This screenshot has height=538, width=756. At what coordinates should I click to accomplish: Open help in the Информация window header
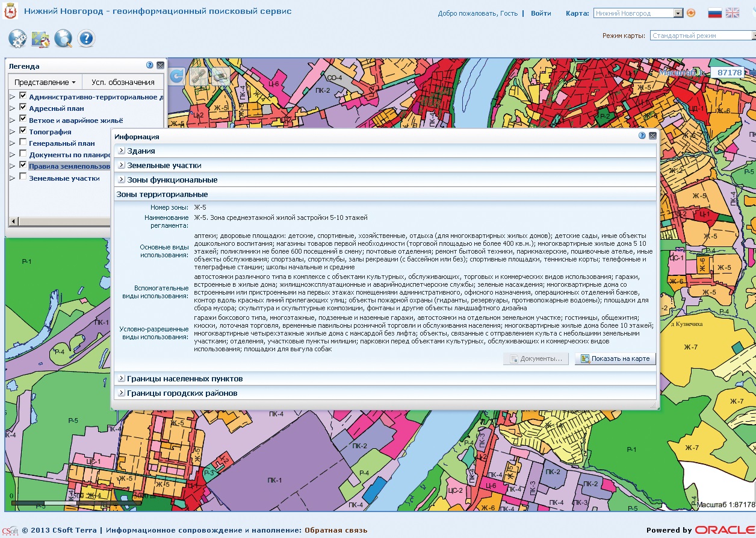click(642, 136)
